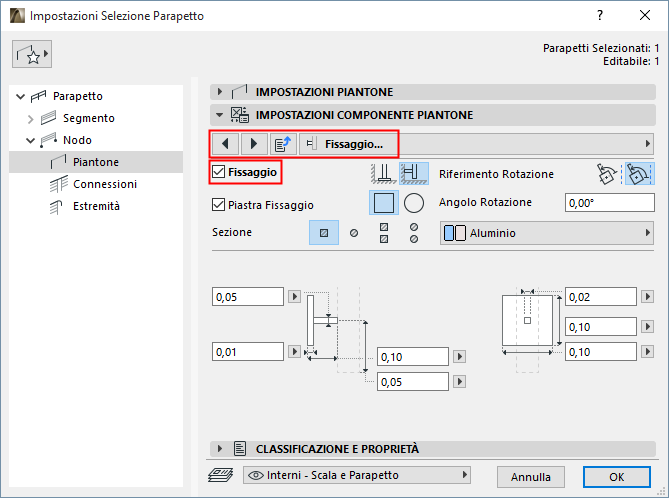The height and width of the screenshot is (498, 669).
Task: Click the 0,02 value field
Action: pyautogui.click(x=601, y=297)
